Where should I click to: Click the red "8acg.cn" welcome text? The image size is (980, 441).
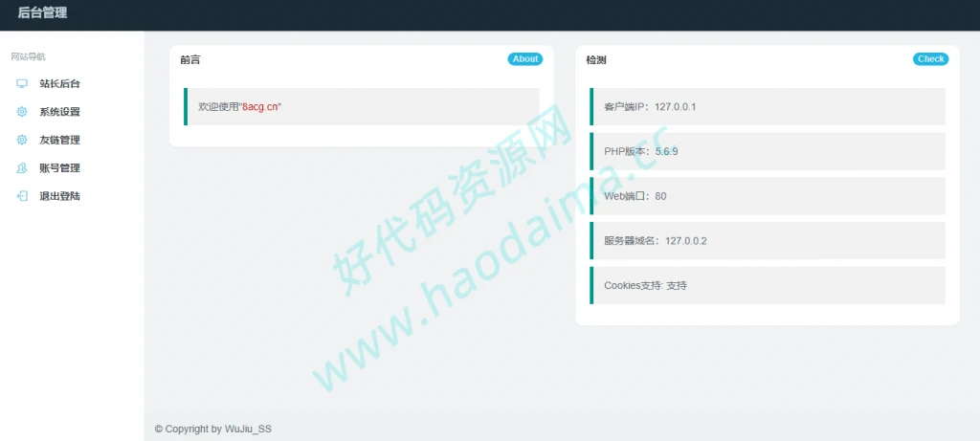(260, 106)
